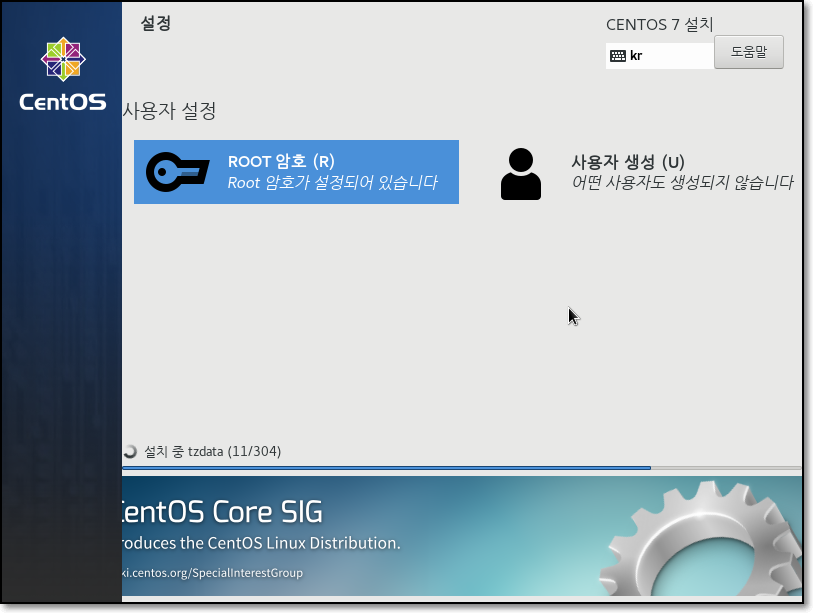Click the installation progress spinner icon
The height and width of the screenshot is (613, 813).
coord(130,451)
